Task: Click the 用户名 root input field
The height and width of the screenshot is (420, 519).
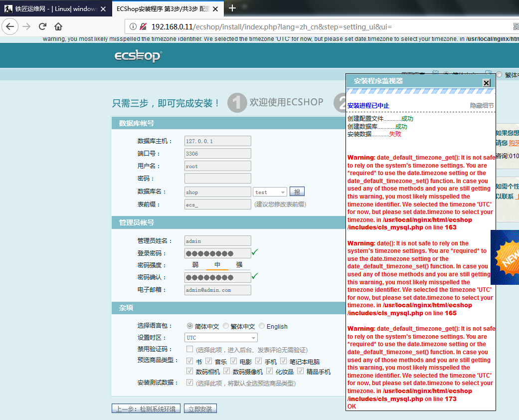Action: 218,166
